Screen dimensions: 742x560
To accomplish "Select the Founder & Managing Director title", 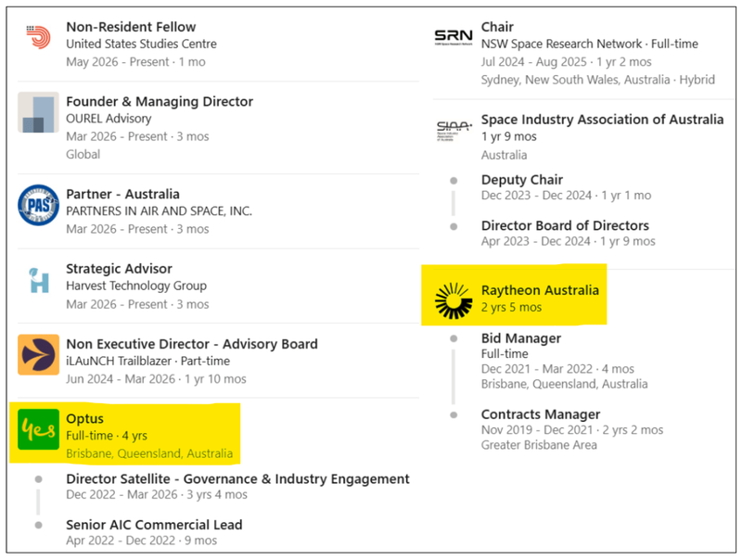I will click(160, 102).
